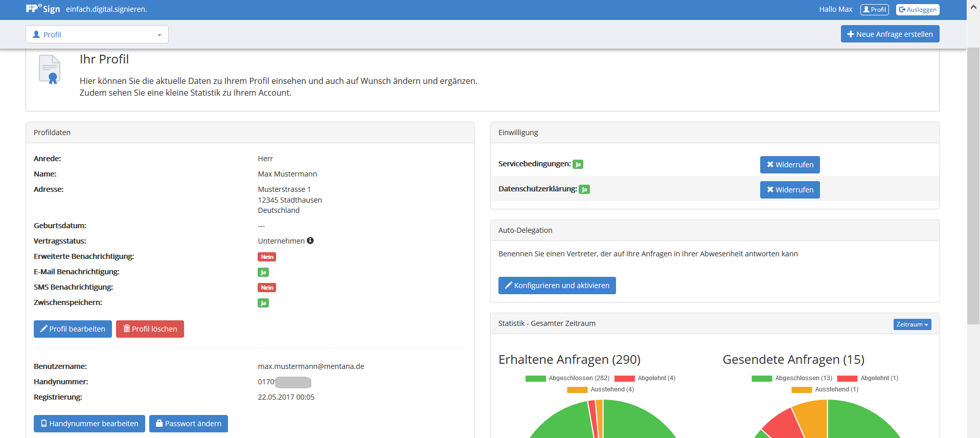Create a new request with Neue Anfrage erstellen
Screen dimensions: 980x438
pos(890,34)
